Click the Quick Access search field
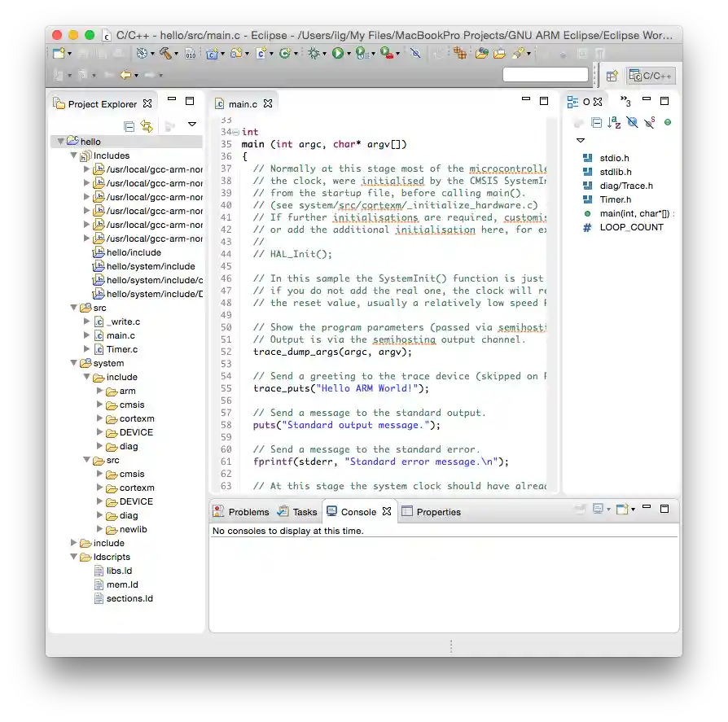This screenshot has height=722, width=728. coord(545,76)
